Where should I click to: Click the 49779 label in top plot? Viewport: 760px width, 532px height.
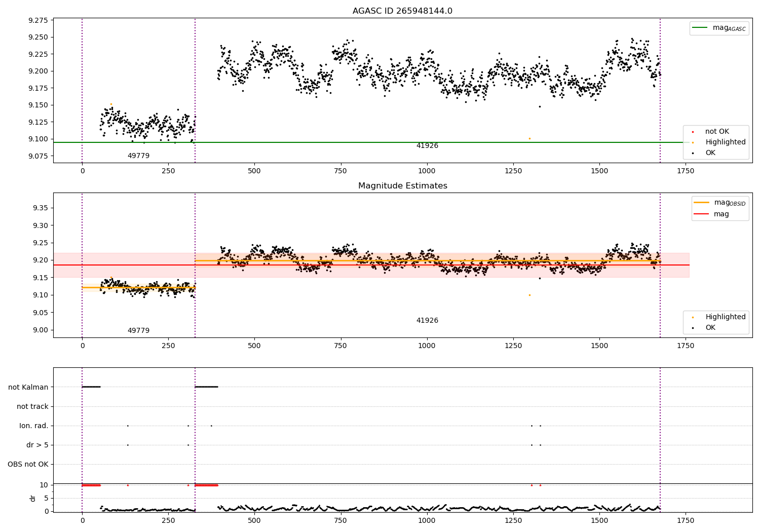click(138, 156)
